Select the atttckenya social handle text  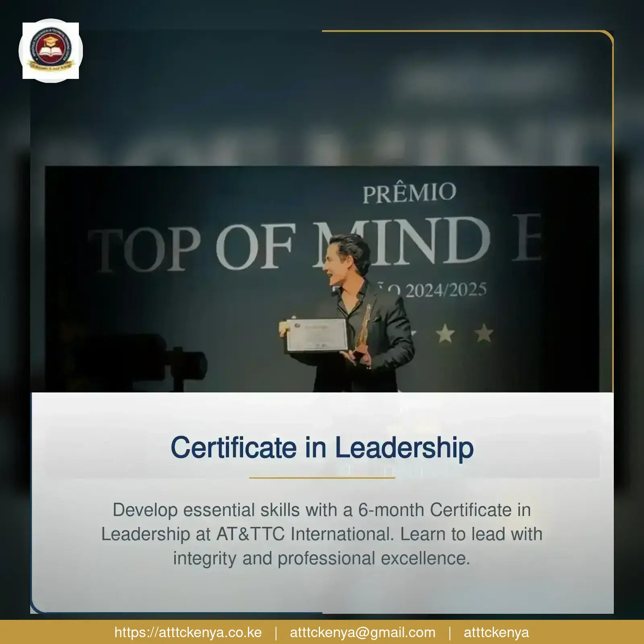coord(496,632)
